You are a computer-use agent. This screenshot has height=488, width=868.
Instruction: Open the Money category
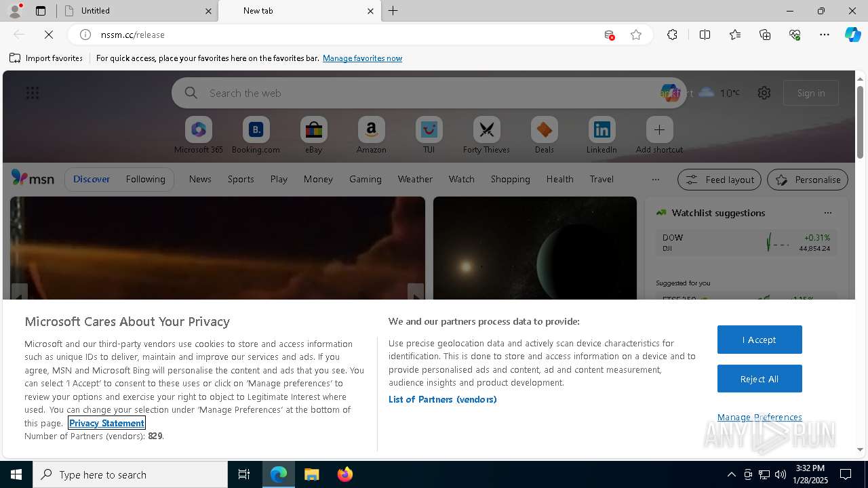pyautogui.click(x=318, y=179)
